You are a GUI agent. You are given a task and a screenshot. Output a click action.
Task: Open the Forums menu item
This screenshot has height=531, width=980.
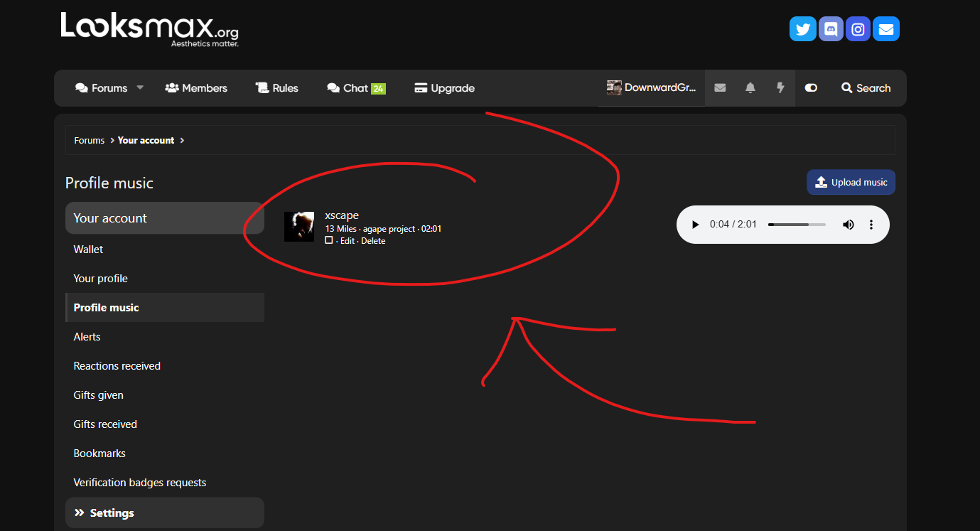(102, 88)
